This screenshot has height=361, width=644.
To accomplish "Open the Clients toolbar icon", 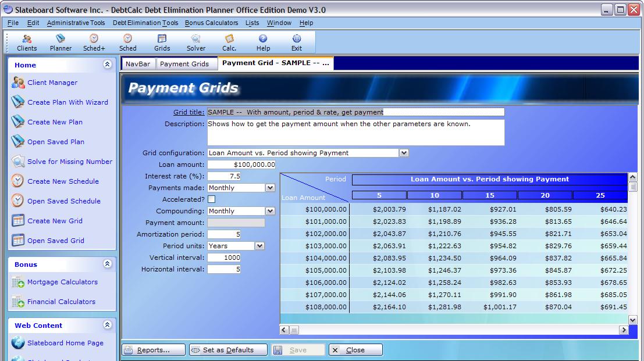I will coord(27,42).
